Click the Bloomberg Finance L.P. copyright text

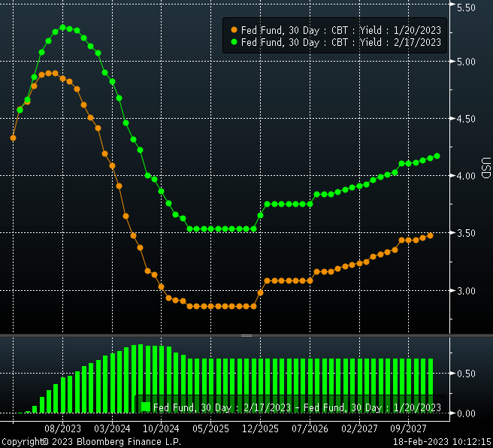[90, 442]
